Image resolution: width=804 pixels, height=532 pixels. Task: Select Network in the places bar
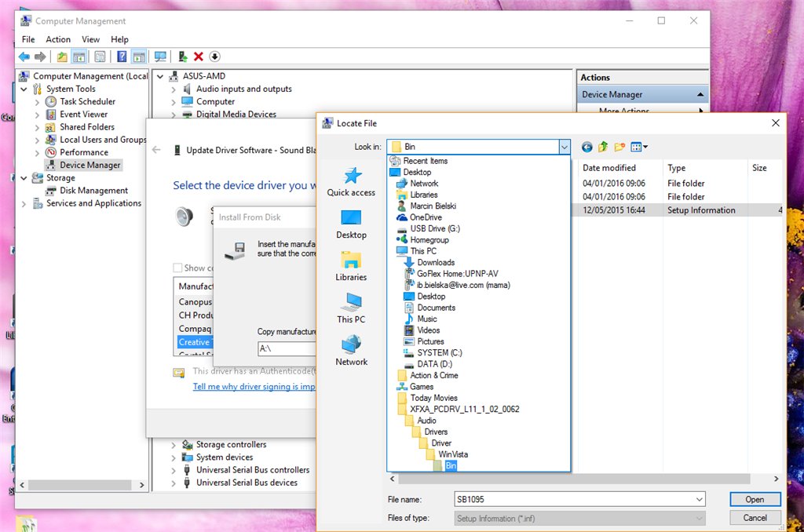351,351
